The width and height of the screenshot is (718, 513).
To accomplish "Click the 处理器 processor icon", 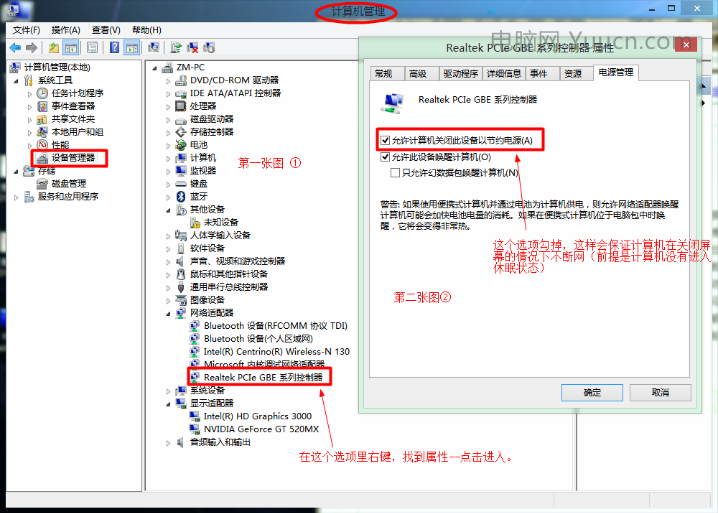I will click(181, 106).
